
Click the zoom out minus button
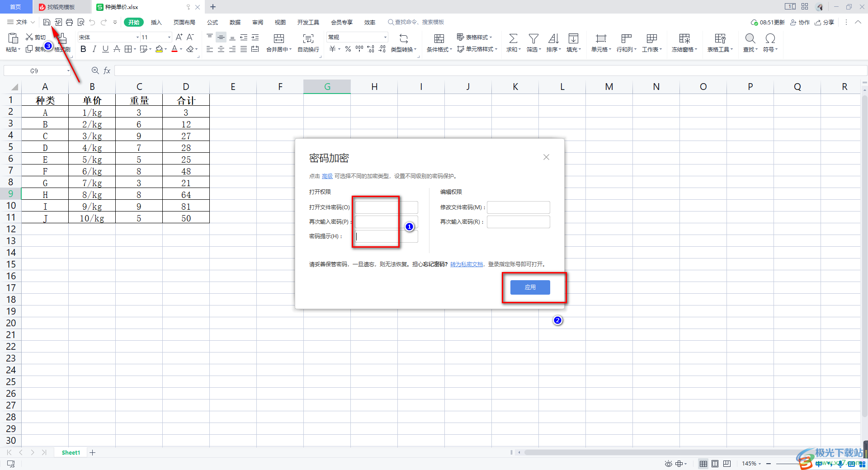[769, 464]
